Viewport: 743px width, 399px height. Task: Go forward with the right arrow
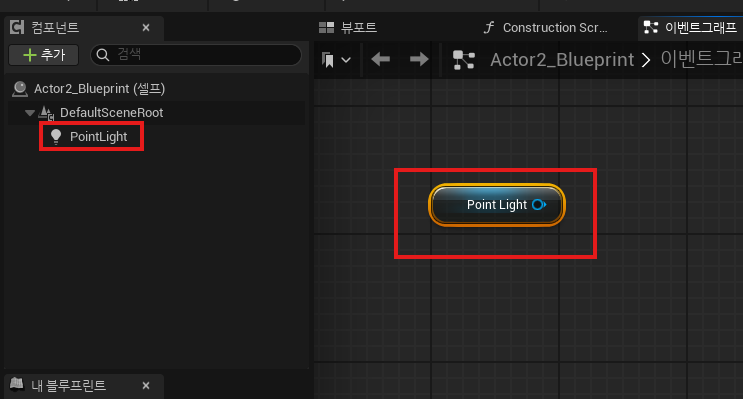tap(419, 60)
